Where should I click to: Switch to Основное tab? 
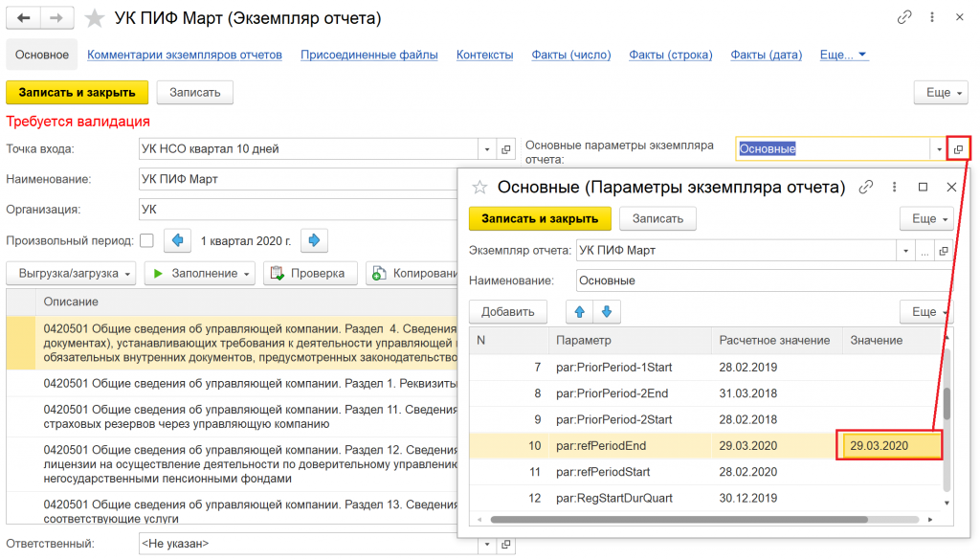[x=42, y=55]
